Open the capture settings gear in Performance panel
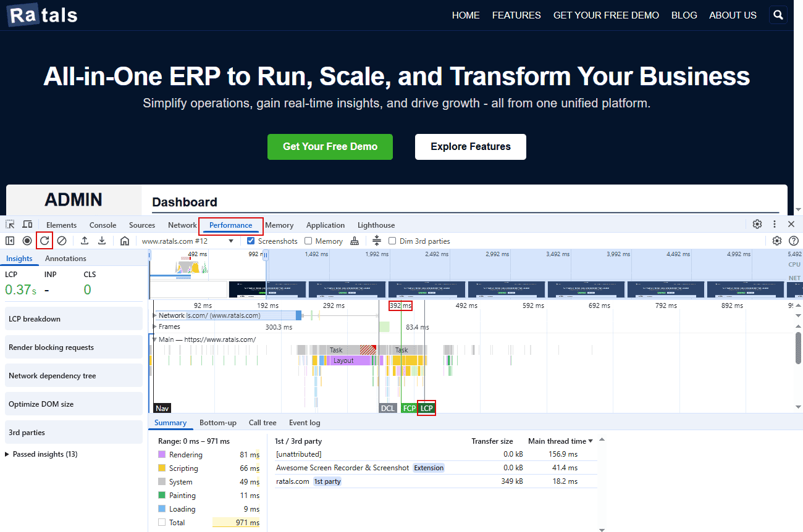The image size is (803, 532). pyautogui.click(x=777, y=241)
